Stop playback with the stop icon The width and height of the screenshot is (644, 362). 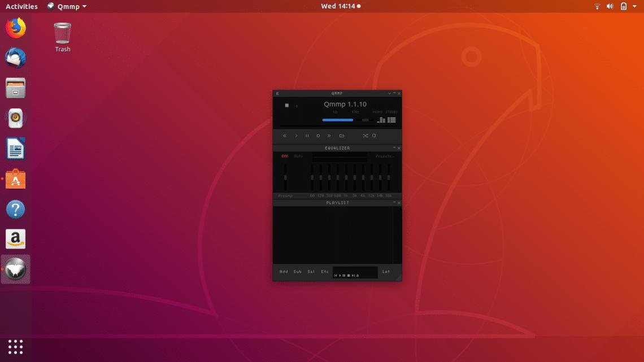[x=318, y=136]
